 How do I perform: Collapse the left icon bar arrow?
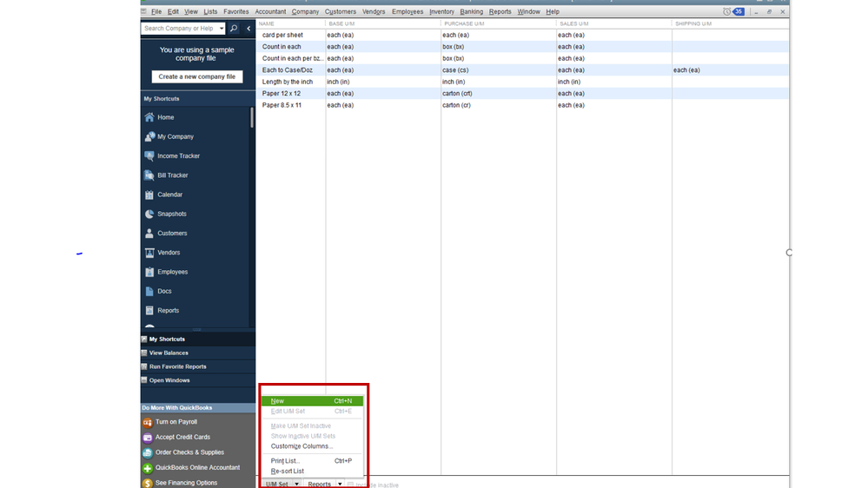(x=248, y=28)
